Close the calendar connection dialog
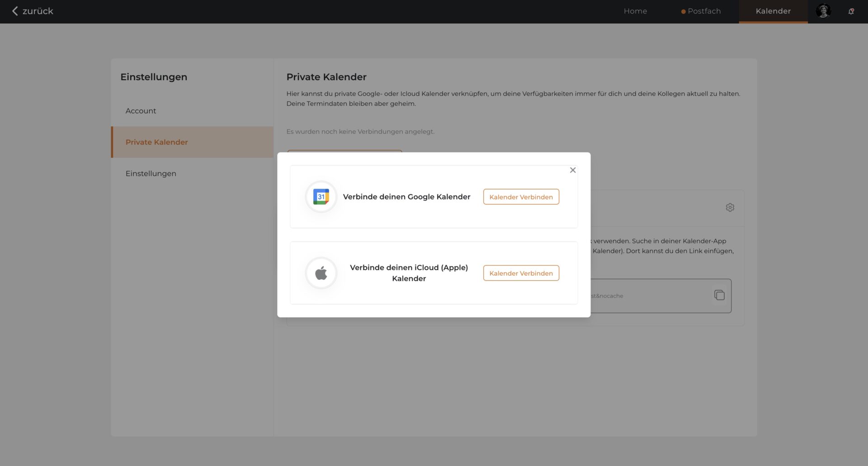 point(573,170)
